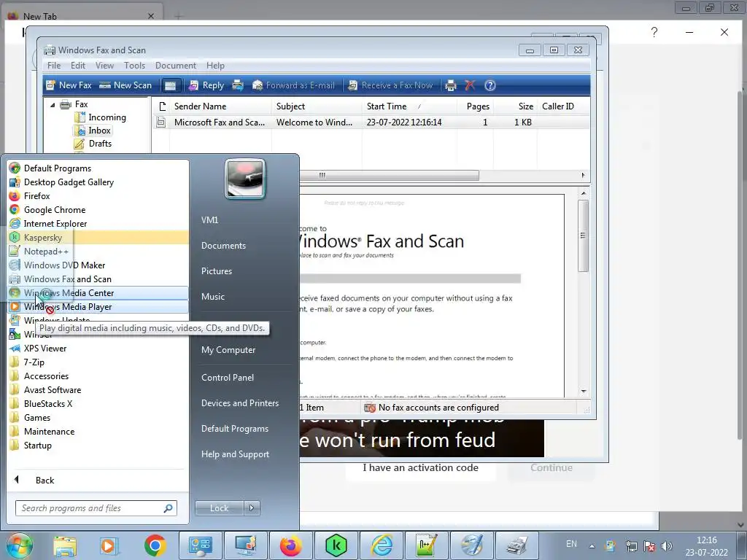Sort by Size column header

coord(515,106)
